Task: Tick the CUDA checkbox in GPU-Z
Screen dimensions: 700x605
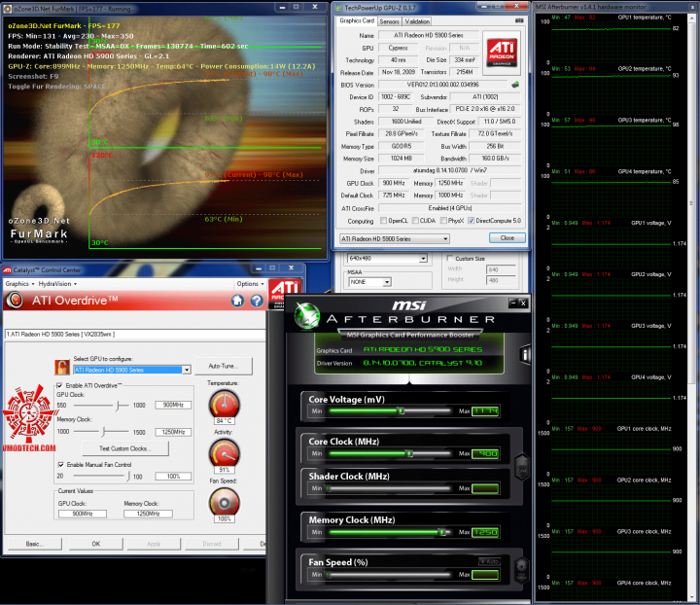Action: [x=415, y=221]
